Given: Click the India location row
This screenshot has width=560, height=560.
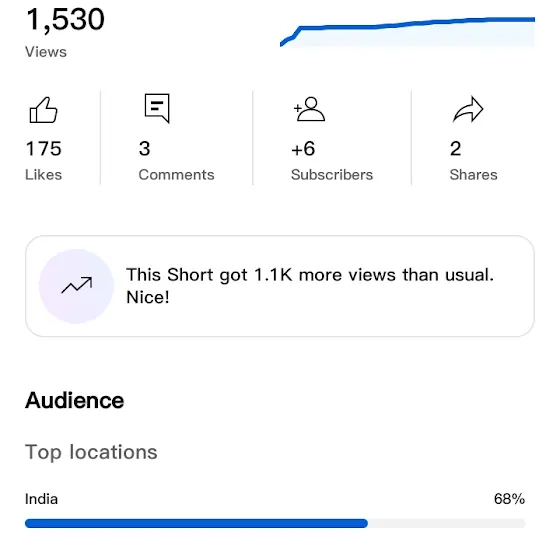Looking at the screenshot, I should [275, 510].
